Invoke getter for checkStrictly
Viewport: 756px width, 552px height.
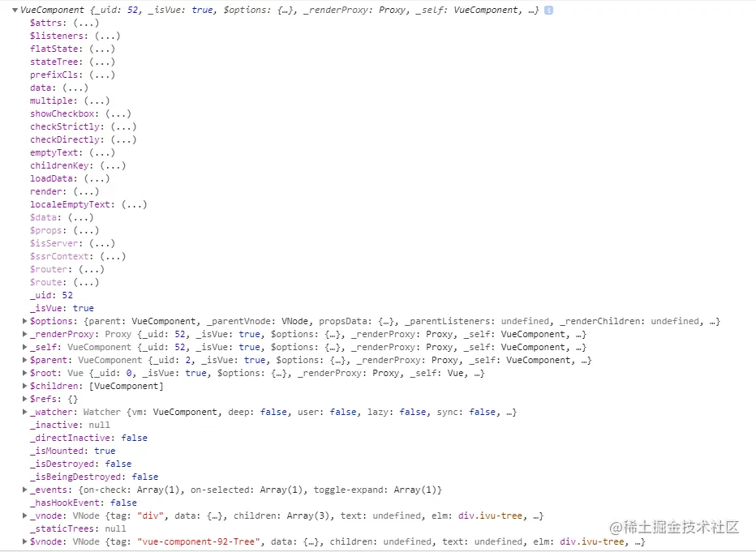[123, 126]
